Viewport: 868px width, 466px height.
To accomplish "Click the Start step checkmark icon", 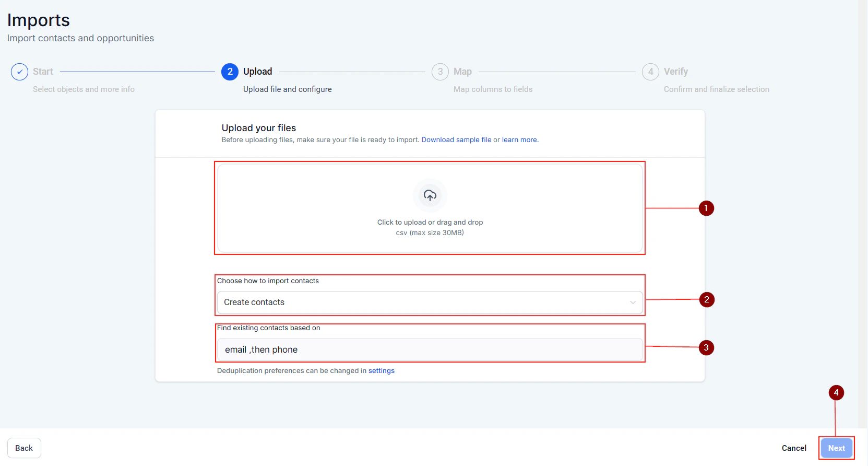I will point(19,72).
